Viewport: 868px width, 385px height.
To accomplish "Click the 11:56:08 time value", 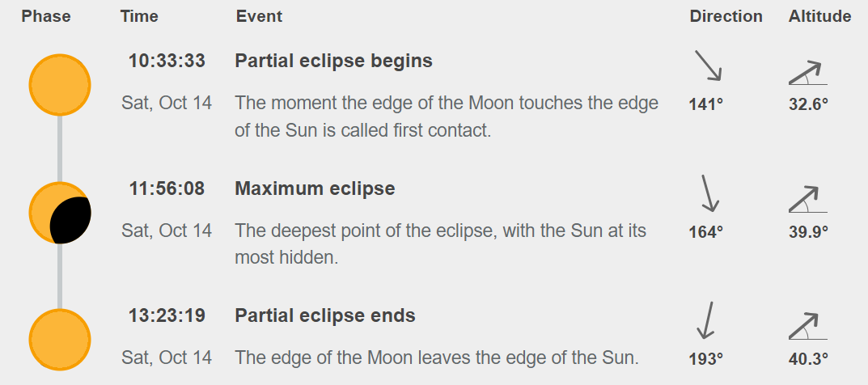I will coord(167,188).
